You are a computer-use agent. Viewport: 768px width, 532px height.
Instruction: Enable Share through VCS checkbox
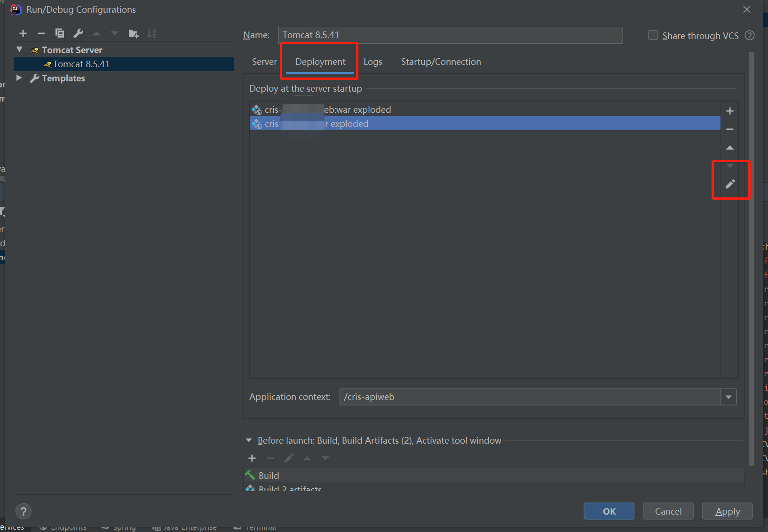(x=653, y=35)
